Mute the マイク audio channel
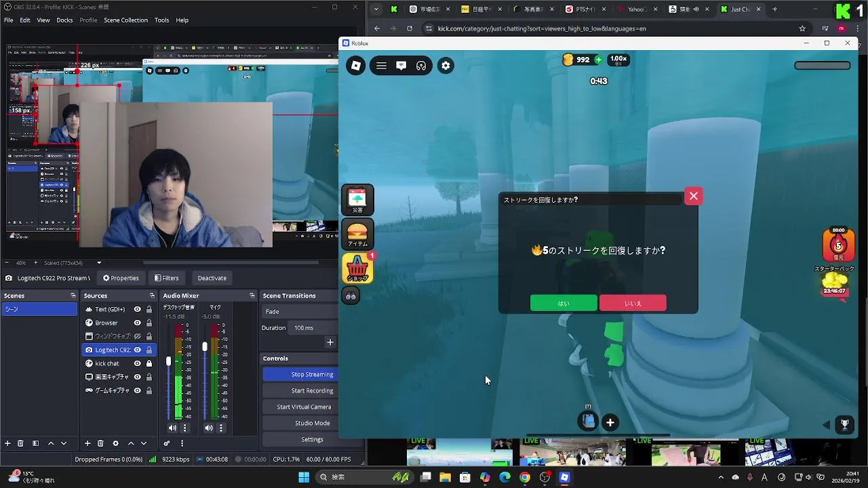The image size is (868, 488). (x=209, y=428)
